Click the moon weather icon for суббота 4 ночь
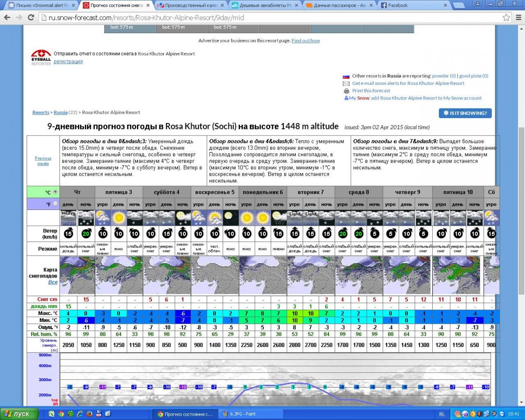The image size is (525, 420). 183,217
